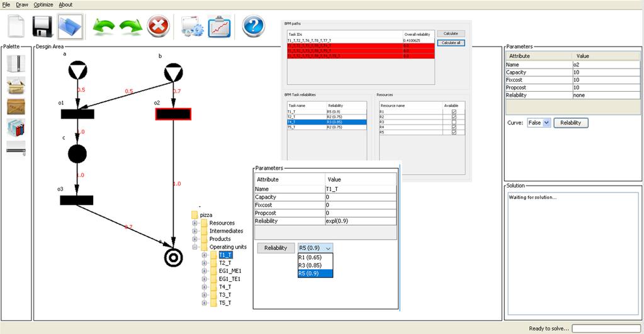Select BPM path row with reliability 0.4100625
The height and width of the screenshot is (334, 644).
pos(361,41)
